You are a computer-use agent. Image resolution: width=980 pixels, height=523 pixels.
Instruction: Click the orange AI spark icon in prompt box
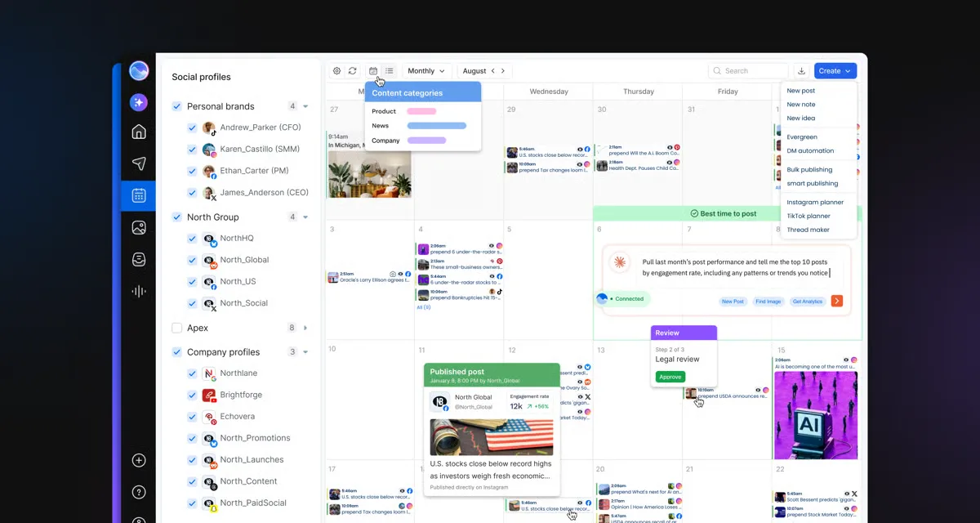(620, 262)
